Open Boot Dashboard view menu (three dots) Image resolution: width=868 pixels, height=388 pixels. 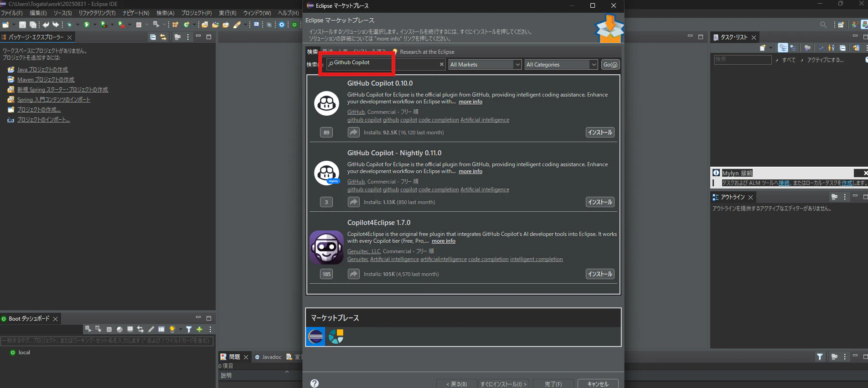pyautogui.click(x=210, y=329)
